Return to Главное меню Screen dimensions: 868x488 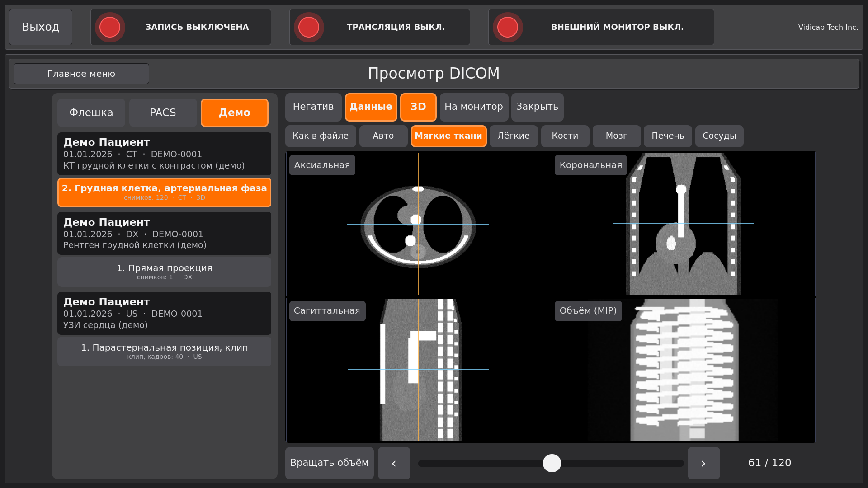(x=81, y=74)
